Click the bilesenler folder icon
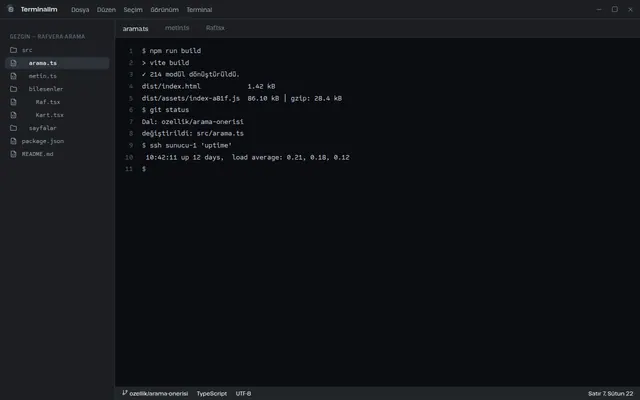This screenshot has width=640, height=400. (13, 89)
